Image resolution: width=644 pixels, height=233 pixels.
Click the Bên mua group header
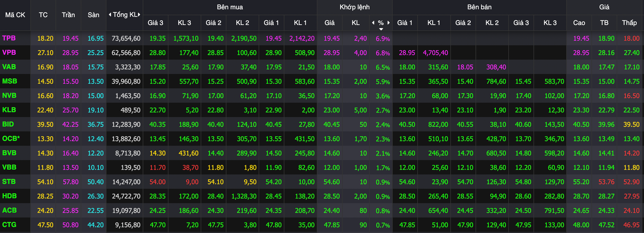(x=230, y=7)
